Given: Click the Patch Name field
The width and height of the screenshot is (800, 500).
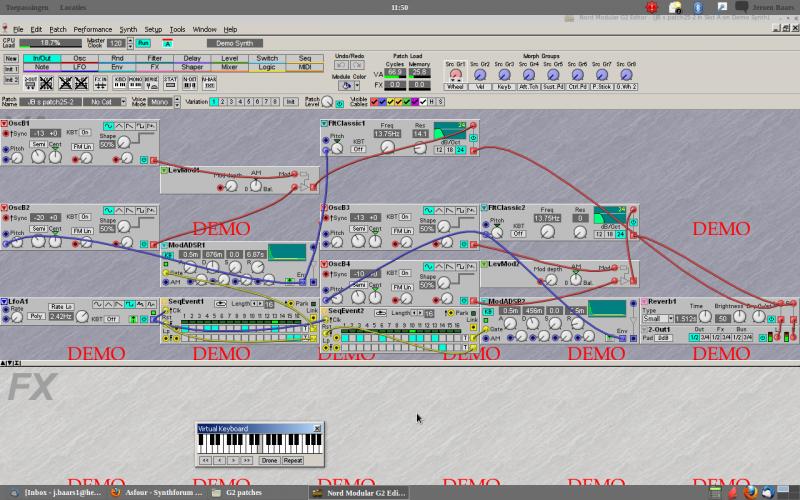Looking at the screenshot, I should point(50,102).
